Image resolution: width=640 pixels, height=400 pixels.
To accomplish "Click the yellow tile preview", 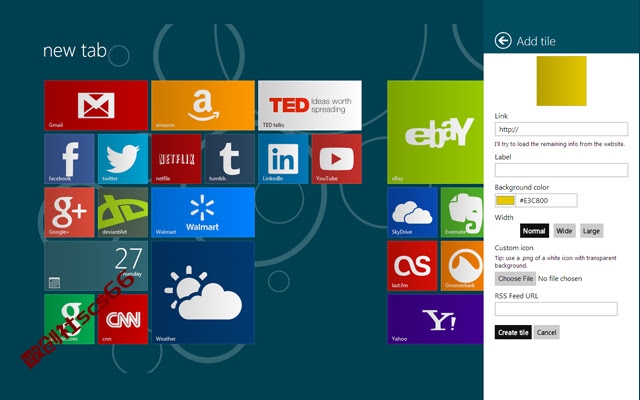I will pos(561,81).
